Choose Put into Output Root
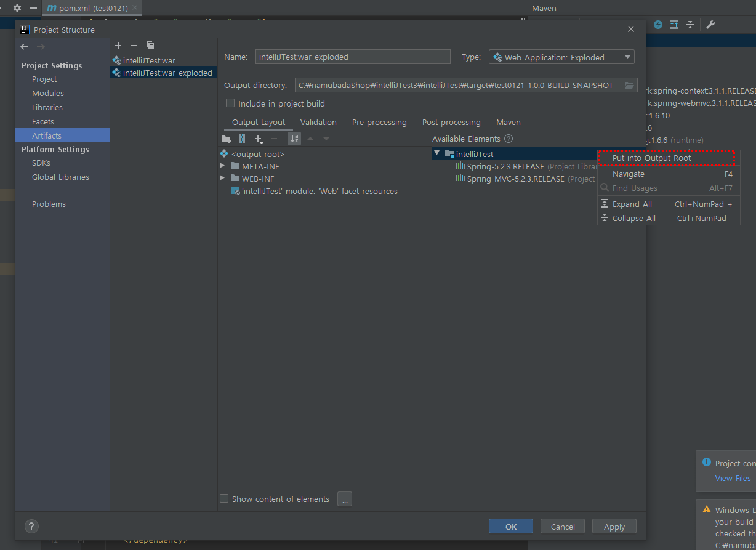The width and height of the screenshot is (756, 550). [667, 158]
